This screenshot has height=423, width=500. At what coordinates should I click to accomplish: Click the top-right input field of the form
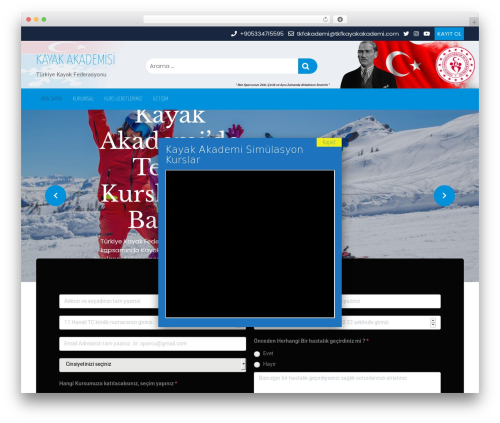click(x=391, y=301)
